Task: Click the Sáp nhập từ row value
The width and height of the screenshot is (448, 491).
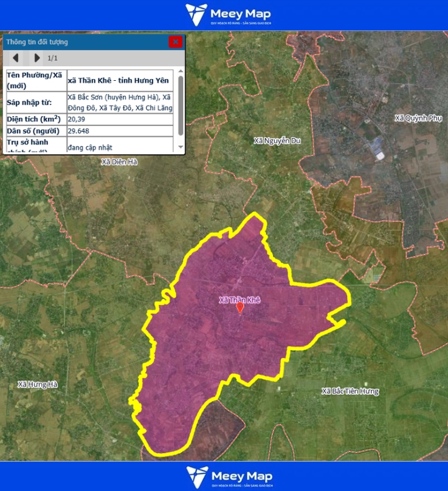Action: pyautogui.click(x=120, y=102)
